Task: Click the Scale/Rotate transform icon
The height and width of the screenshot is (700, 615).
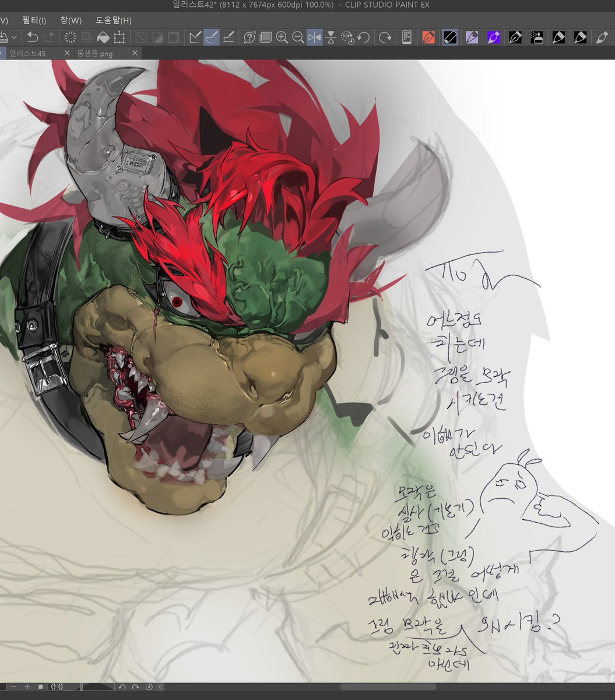Action: point(120,37)
